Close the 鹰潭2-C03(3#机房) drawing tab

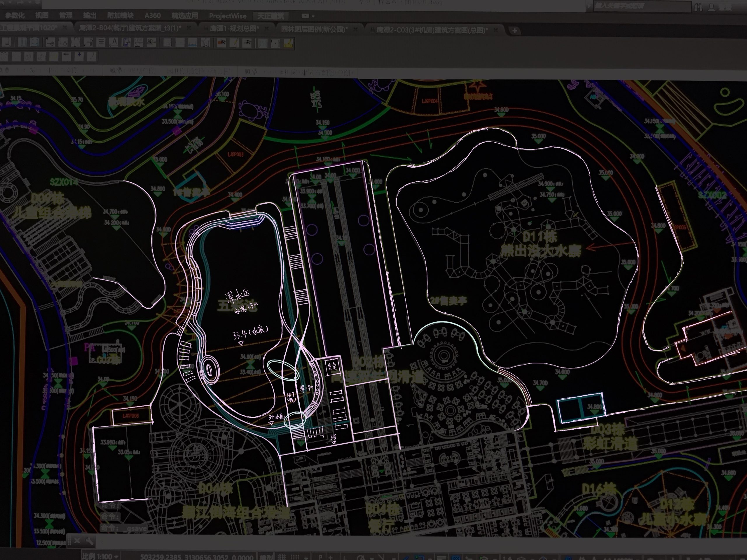click(496, 30)
